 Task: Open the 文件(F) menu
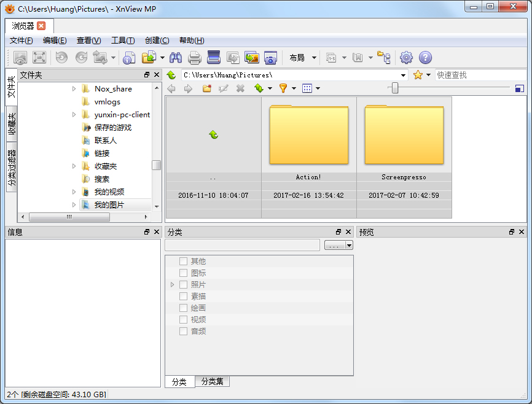click(x=21, y=41)
